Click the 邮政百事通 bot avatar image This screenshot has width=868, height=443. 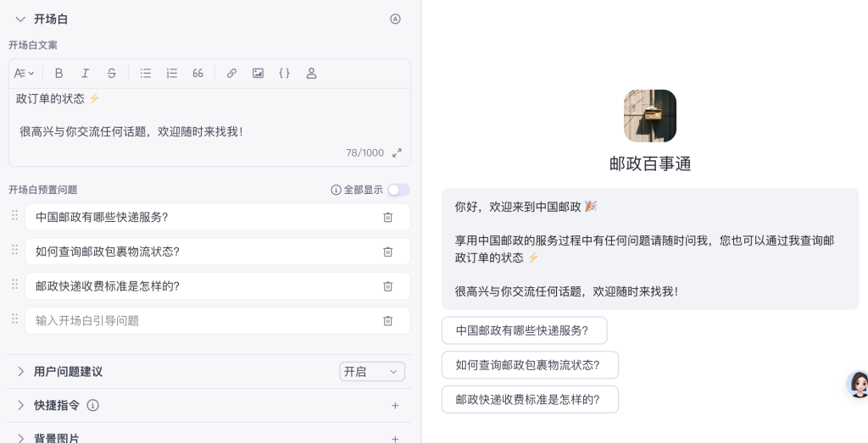coord(650,116)
